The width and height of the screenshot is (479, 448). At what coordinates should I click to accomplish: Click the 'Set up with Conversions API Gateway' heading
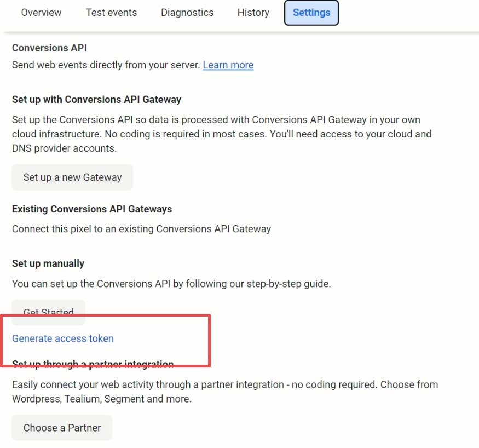tap(96, 100)
